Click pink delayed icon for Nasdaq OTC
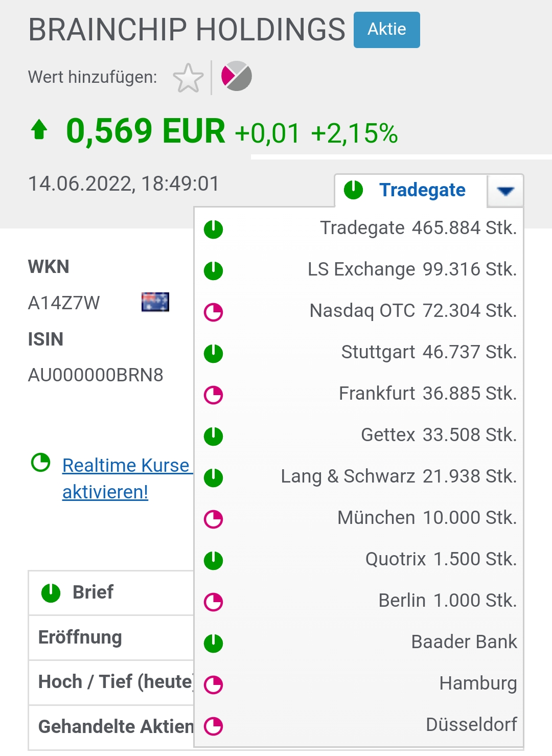The width and height of the screenshot is (552, 756). click(214, 312)
